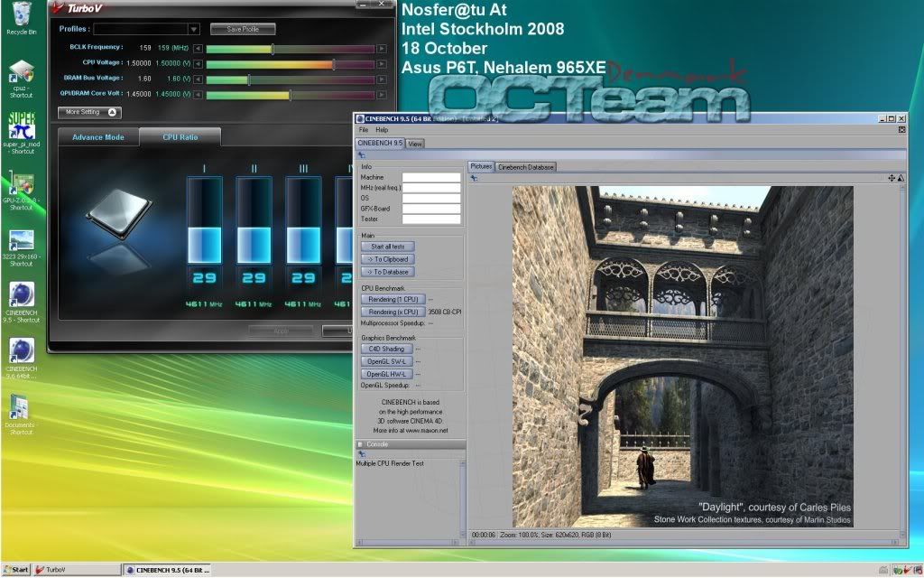Increase CPU Voltage with the right arrow

382,64
